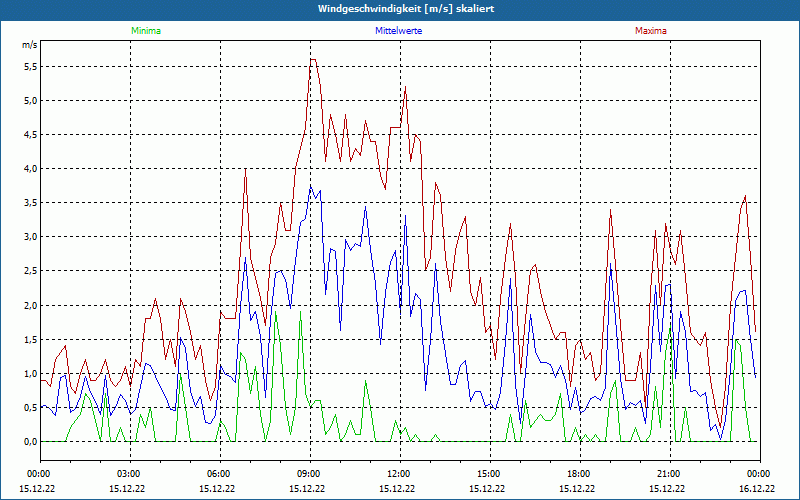
Task: Click the 03:00 x-axis time label
Action: click(x=128, y=474)
